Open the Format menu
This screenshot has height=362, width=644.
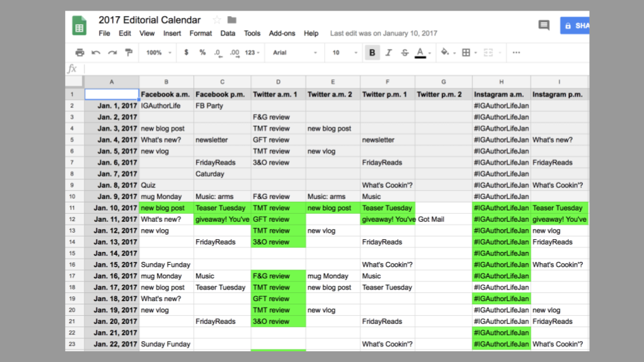click(201, 34)
